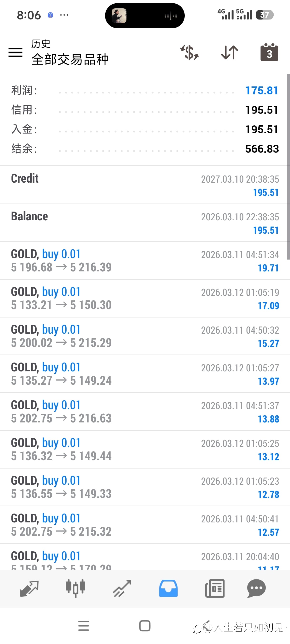
Task: Tap the Android recent apps button
Action: pyautogui.click(x=84, y=626)
